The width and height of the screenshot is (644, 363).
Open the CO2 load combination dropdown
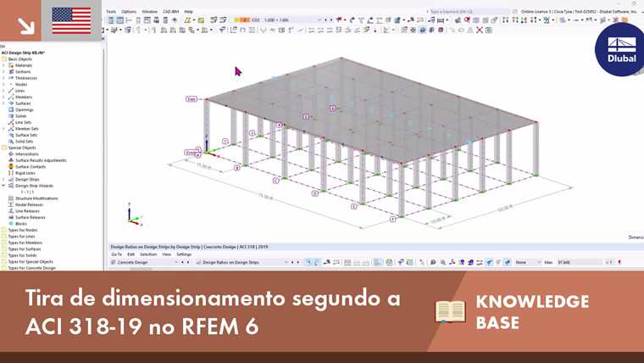click(319, 20)
